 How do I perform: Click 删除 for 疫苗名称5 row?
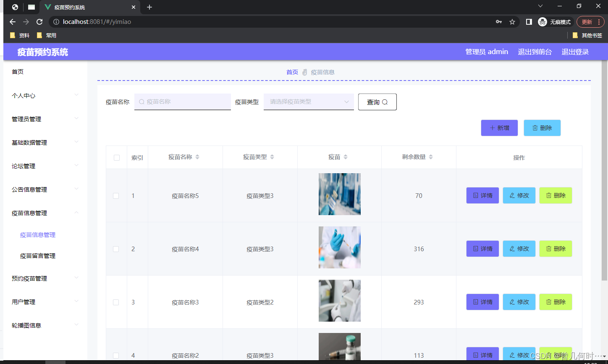click(556, 195)
